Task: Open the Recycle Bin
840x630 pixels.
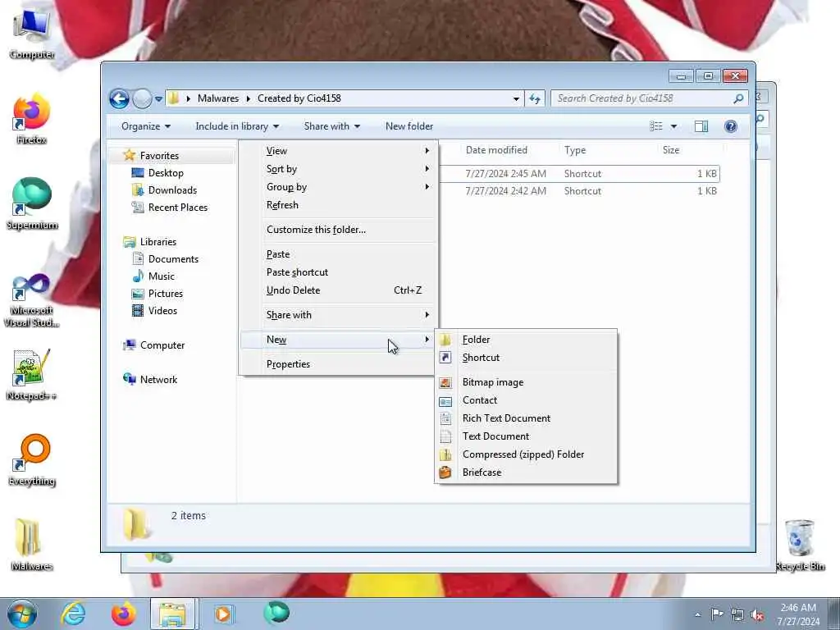Action: (800, 545)
